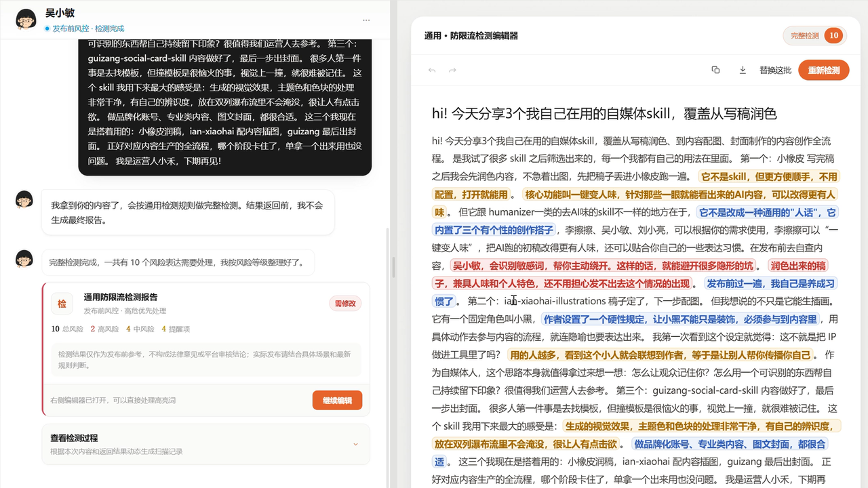Click the download icon in editor toolbar
The width and height of the screenshot is (868, 488).
743,70
